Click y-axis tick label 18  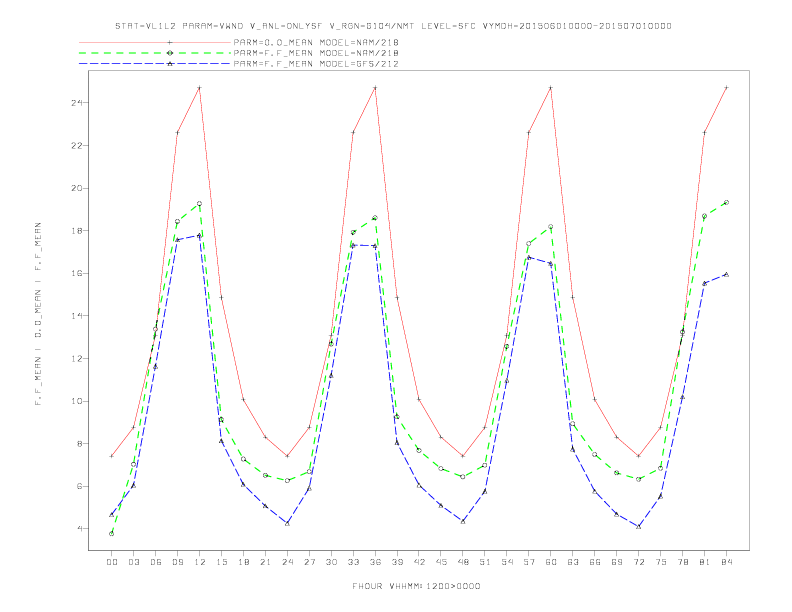pos(77,231)
